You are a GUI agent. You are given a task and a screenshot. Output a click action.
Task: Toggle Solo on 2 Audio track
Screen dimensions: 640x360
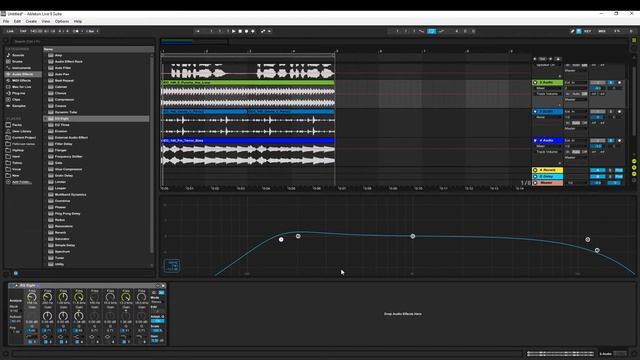611,82
